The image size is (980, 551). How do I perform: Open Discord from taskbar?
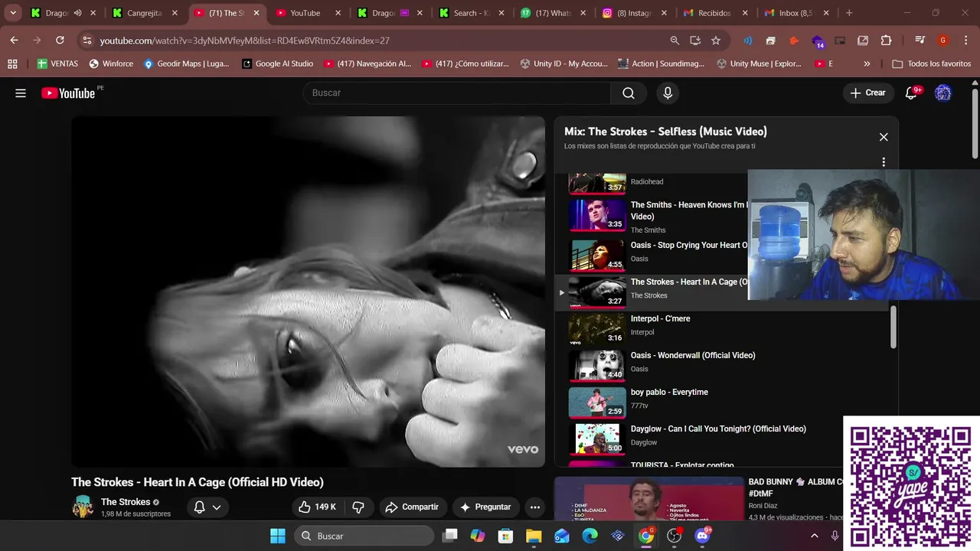coord(702,536)
